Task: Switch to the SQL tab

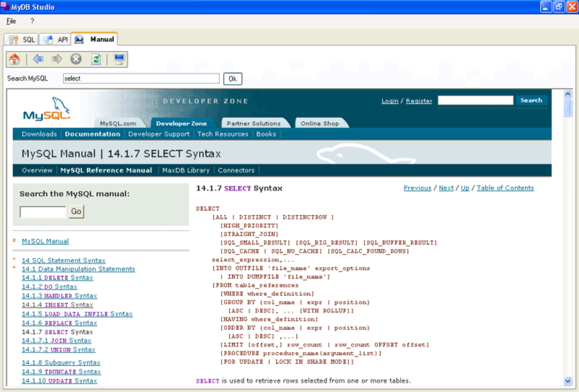Action: 22,39
